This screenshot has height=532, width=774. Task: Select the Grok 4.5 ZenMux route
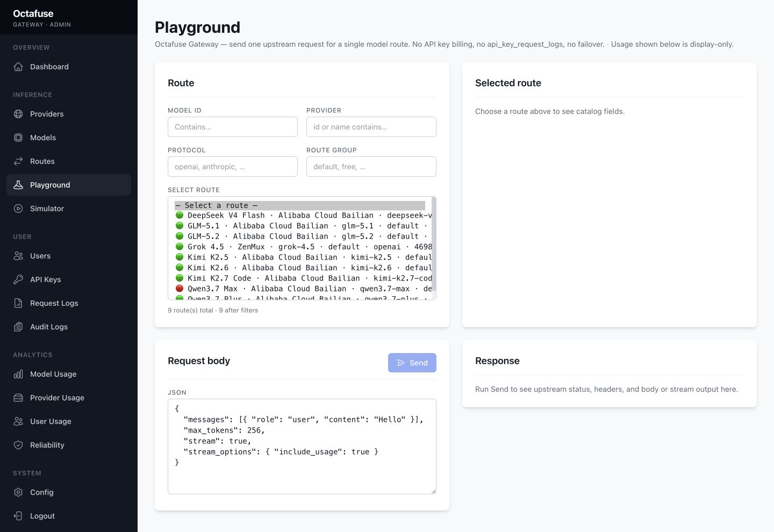pyautogui.click(x=303, y=247)
